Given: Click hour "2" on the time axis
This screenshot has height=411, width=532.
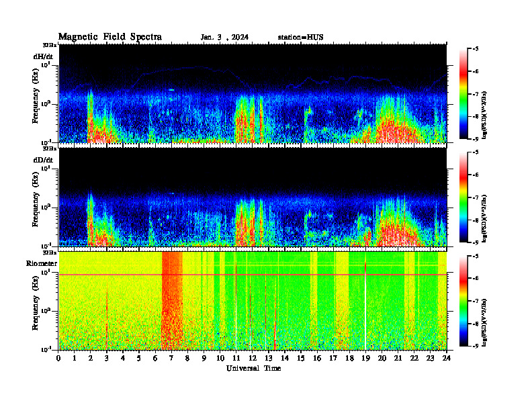Looking at the screenshot, I should 91,358.
